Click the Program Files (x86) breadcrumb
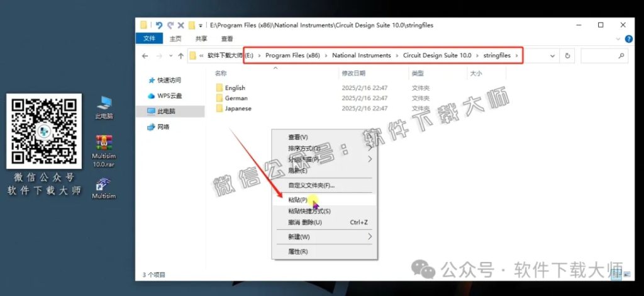Image resolution: width=644 pixels, height=296 pixels. pyautogui.click(x=292, y=55)
